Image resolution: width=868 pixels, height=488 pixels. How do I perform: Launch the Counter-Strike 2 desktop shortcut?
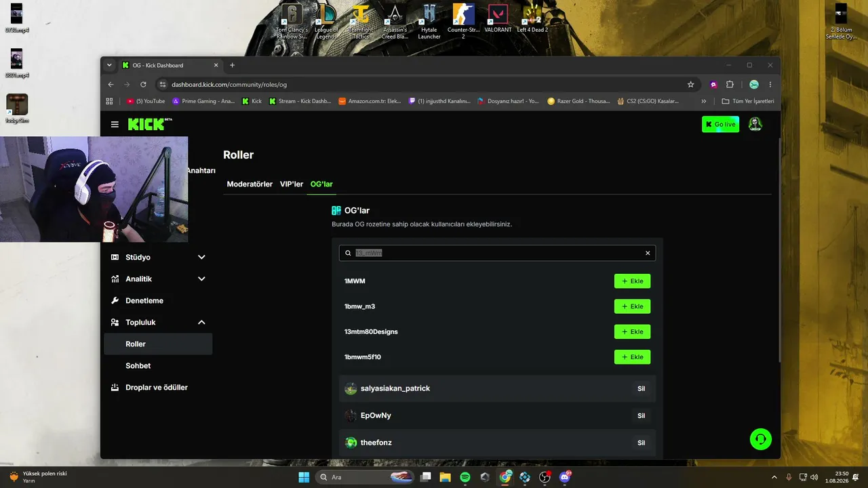[464, 22]
